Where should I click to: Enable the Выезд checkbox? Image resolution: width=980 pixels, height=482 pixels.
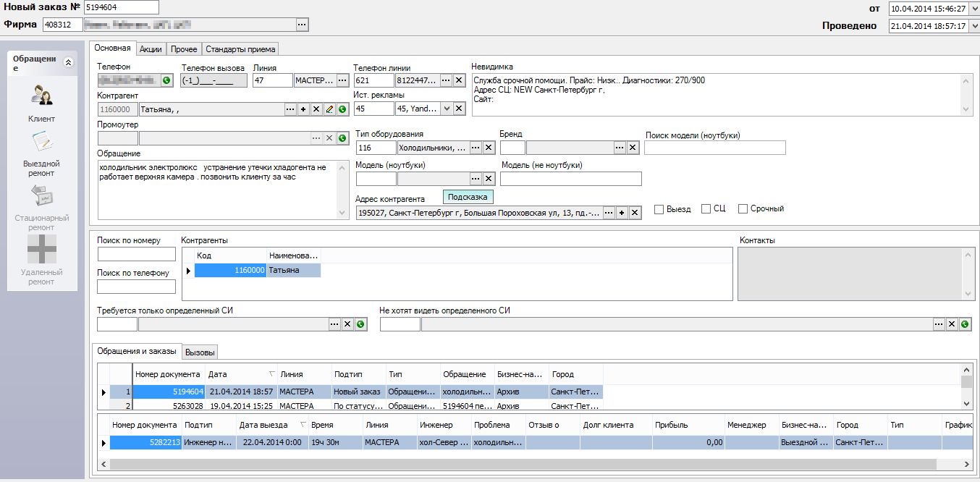point(659,209)
